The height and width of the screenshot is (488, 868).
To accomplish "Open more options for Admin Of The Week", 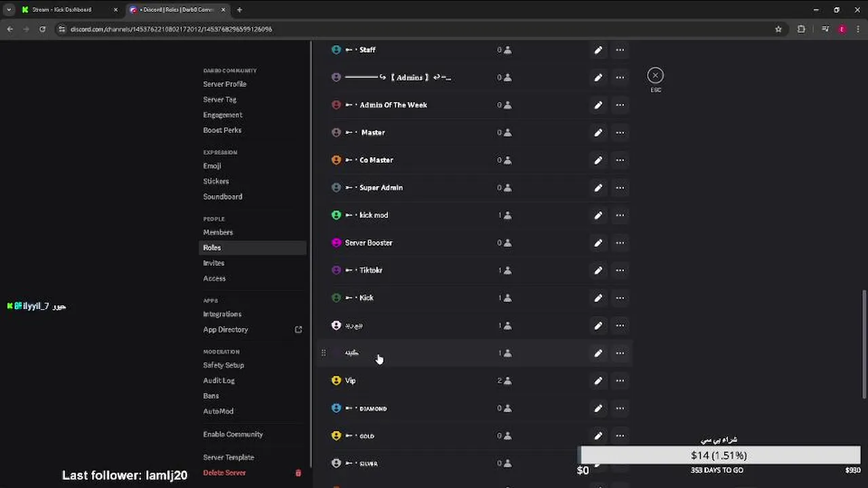I will pyautogui.click(x=620, y=105).
